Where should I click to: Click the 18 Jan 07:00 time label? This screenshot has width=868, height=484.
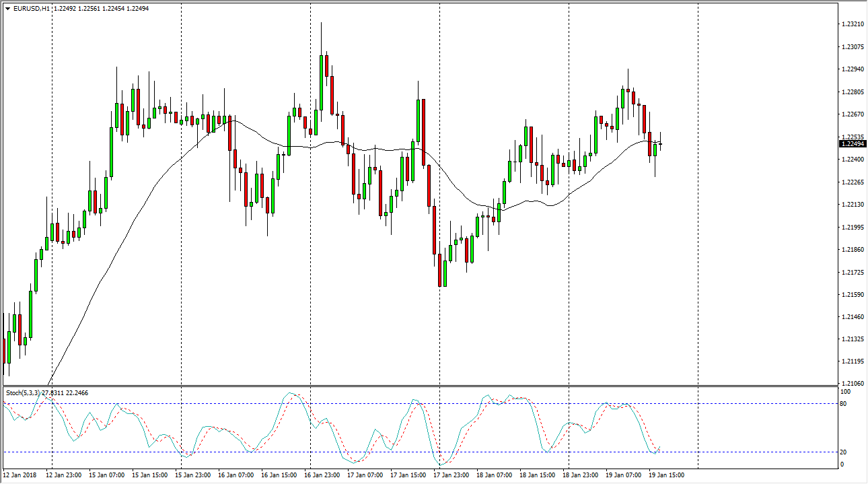[495, 475]
